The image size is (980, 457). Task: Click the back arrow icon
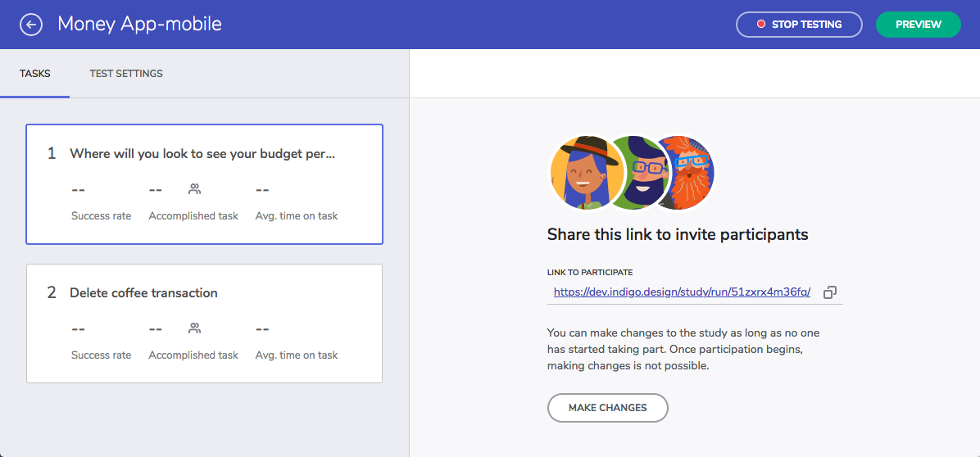click(31, 25)
